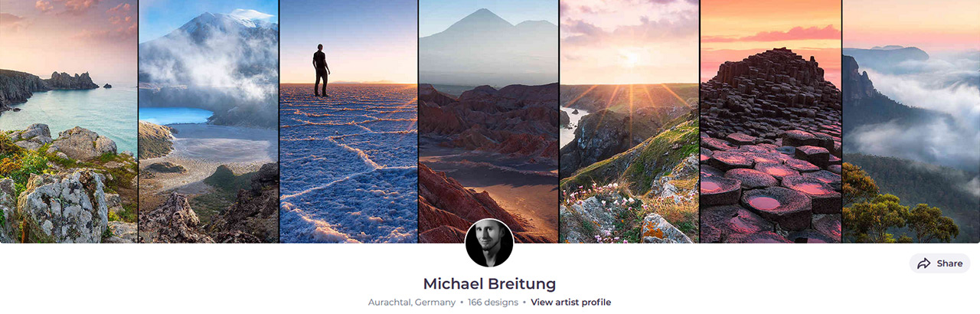Viewport: 980px width, 314px height.
Task: Click the setting sun above the cliffs
Action: click(629, 59)
